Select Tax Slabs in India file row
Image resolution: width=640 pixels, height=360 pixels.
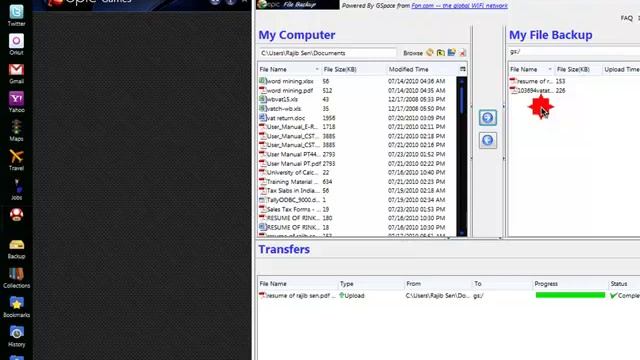357,191
